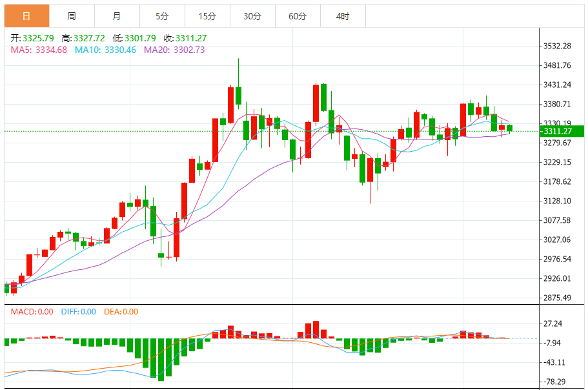Image resolution: width=588 pixels, height=390 pixels.
Task: Click the MACD:0.00 indicator label
Action: (x=32, y=312)
